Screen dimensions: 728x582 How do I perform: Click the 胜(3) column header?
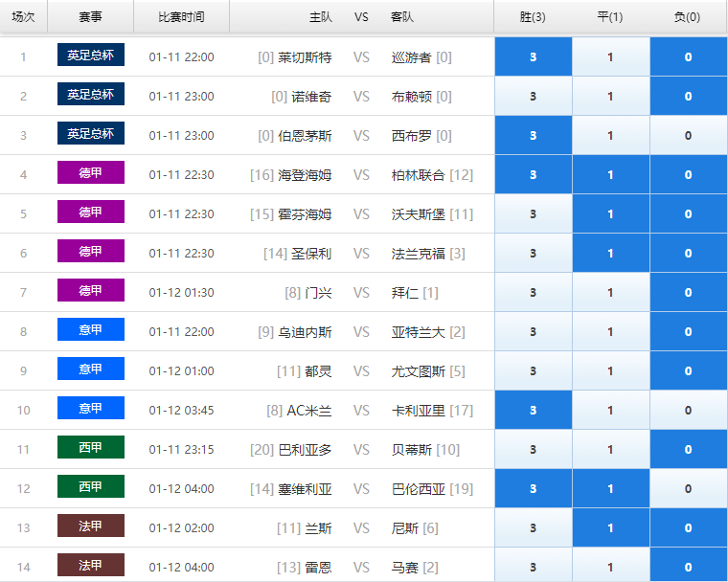(533, 16)
